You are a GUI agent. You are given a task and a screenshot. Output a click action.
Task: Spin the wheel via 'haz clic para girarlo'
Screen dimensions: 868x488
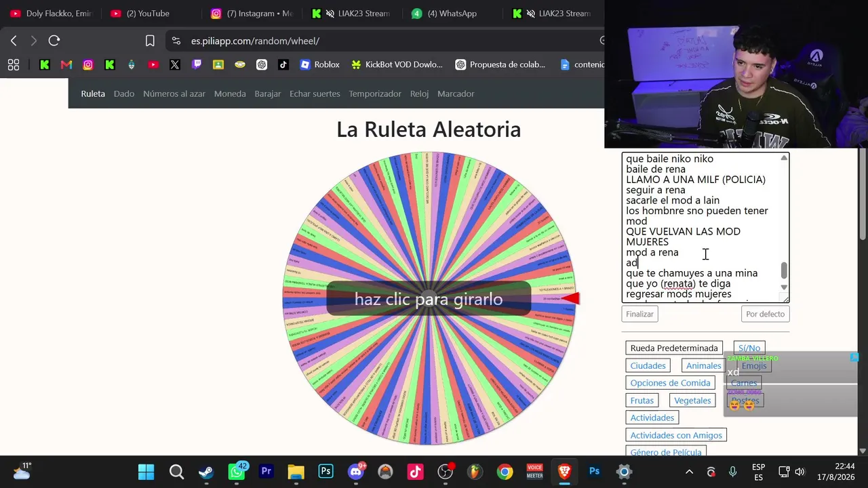pyautogui.click(x=429, y=299)
